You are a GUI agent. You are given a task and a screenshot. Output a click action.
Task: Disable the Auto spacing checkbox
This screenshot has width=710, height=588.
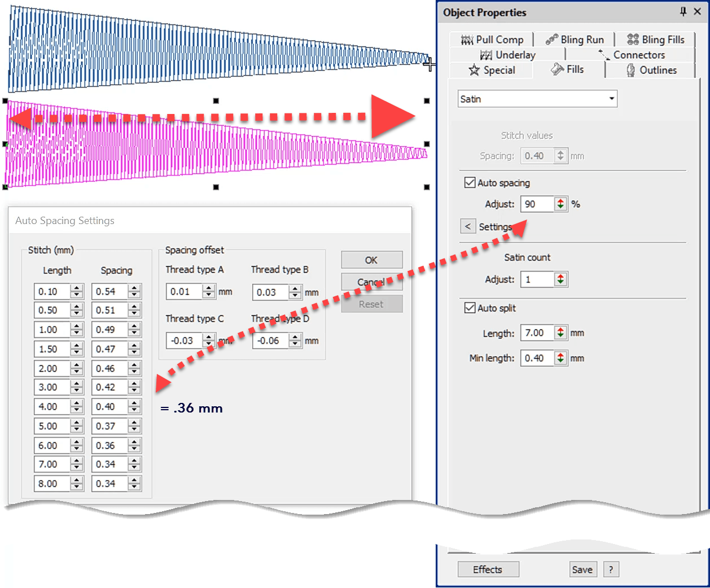coord(470,182)
